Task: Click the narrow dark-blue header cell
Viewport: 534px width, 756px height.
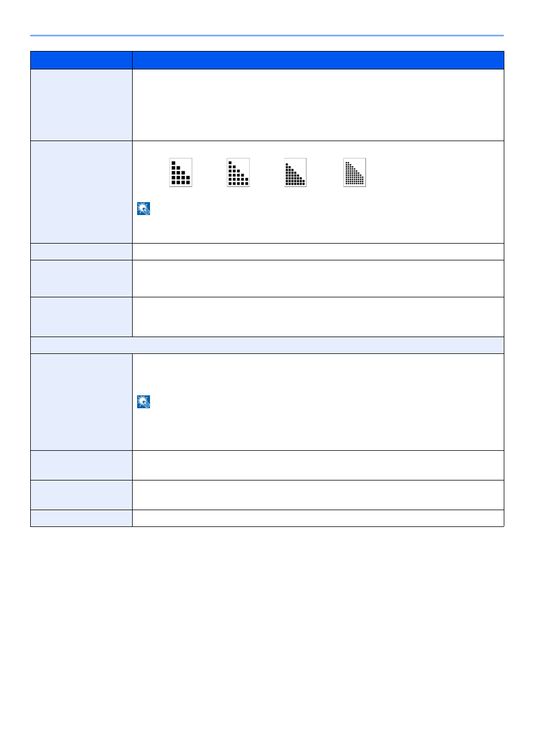Action: [x=81, y=60]
